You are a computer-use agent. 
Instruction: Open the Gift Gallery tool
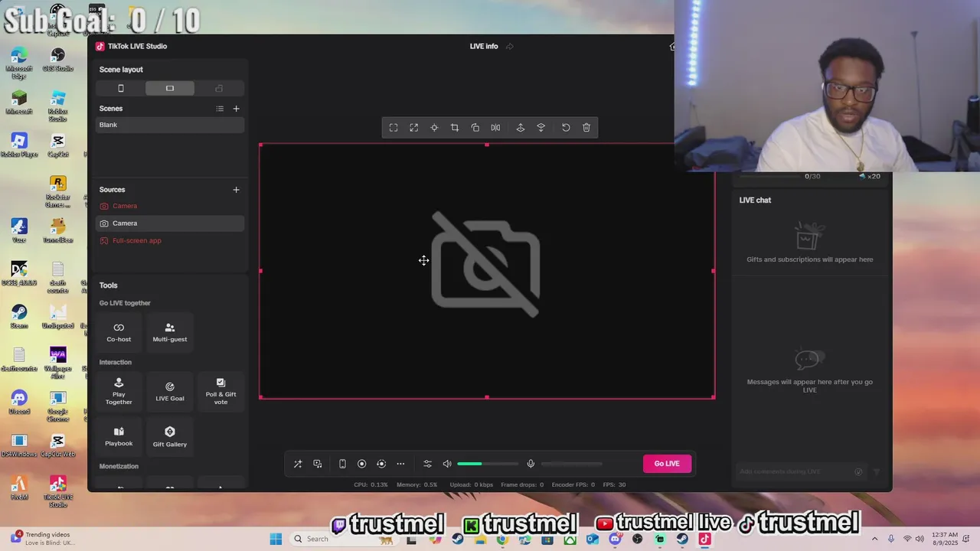[170, 437]
